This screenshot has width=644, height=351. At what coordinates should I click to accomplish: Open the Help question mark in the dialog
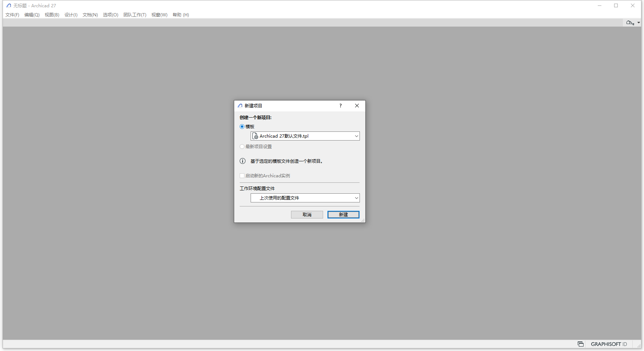pos(341,106)
